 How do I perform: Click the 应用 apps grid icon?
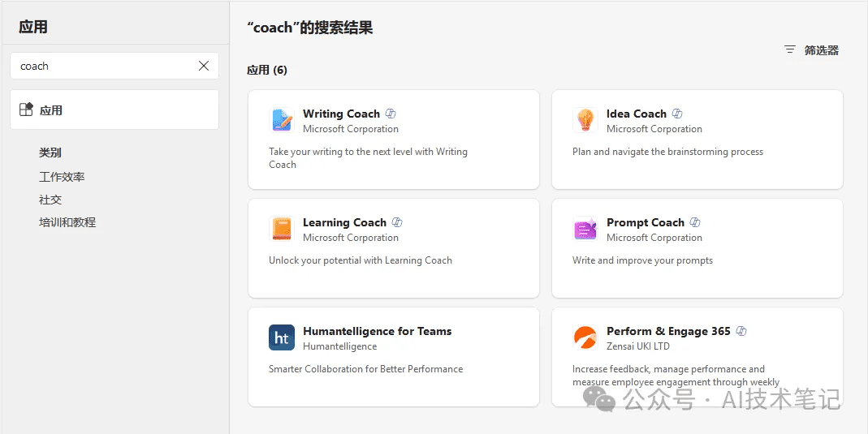(26, 110)
